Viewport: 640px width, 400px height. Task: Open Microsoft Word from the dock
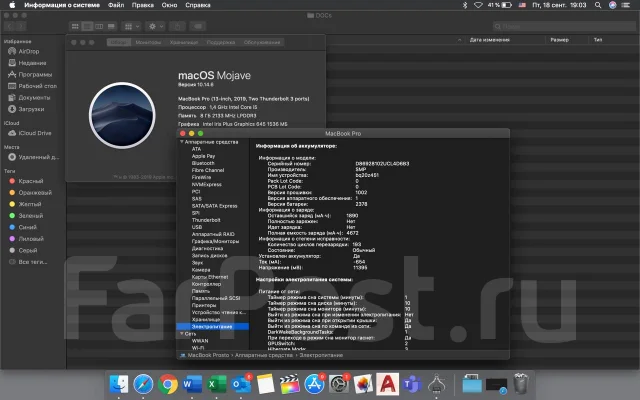192,384
